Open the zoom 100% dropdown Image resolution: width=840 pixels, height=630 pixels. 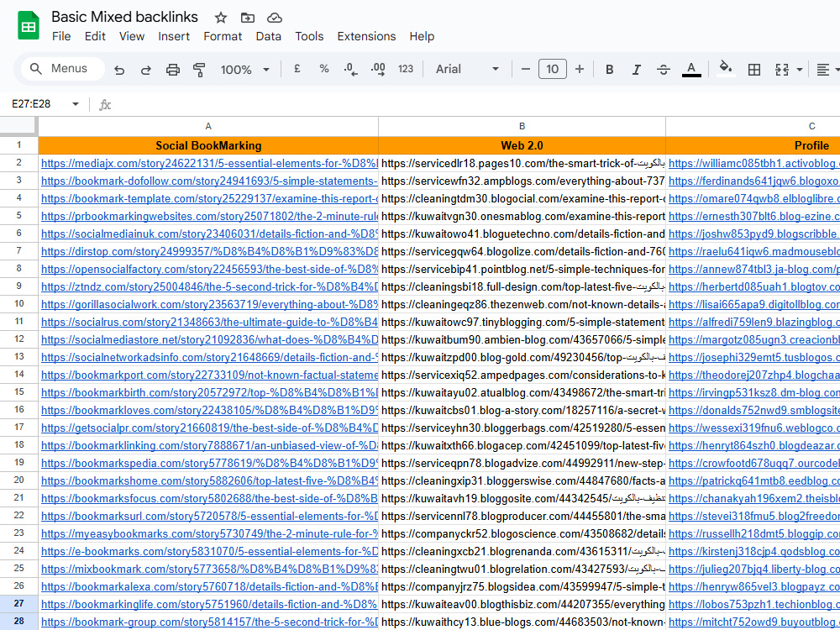[x=244, y=70]
